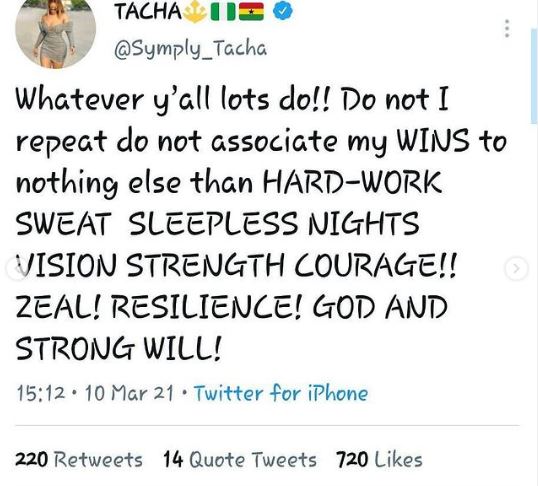View the 720 Likes list
This screenshot has height=486, width=538.
[x=379, y=460]
